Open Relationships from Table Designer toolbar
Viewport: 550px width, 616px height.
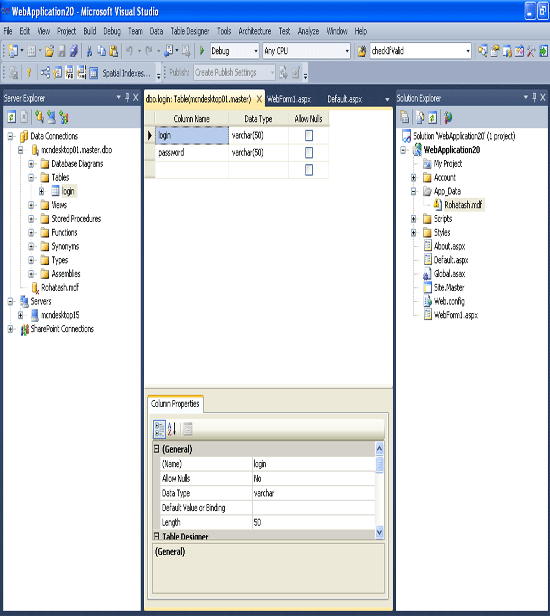pyautogui.click(x=45, y=73)
